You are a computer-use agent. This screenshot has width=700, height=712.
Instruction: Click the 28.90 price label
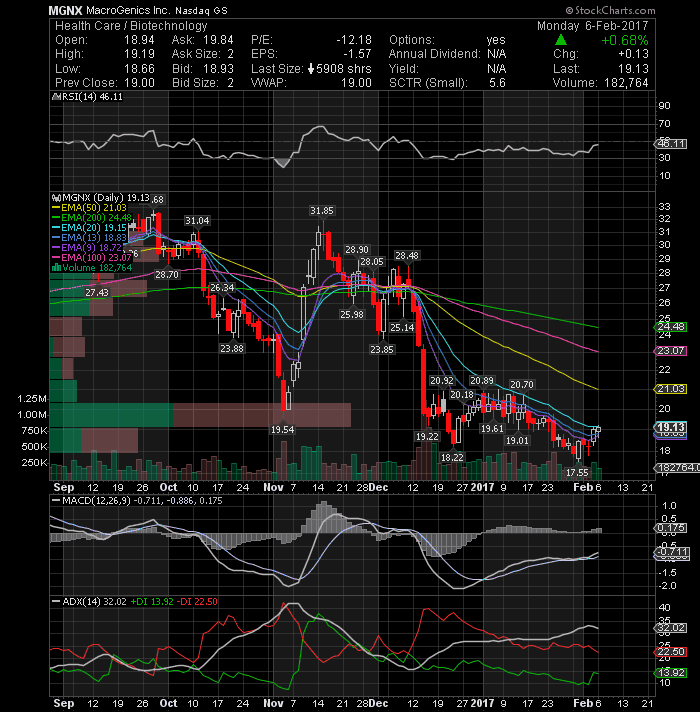pyautogui.click(x=357, y=250)
